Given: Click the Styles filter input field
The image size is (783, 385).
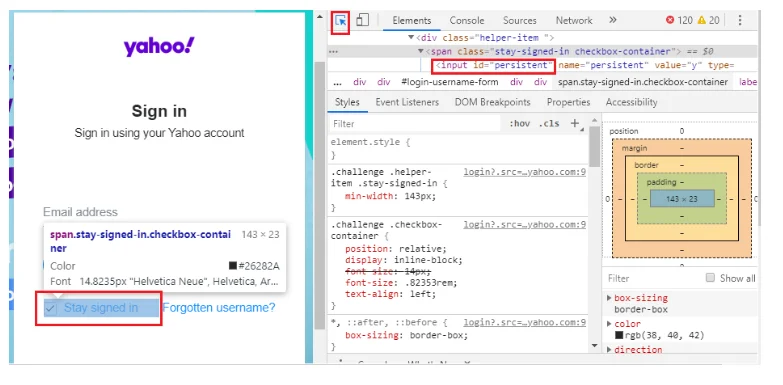Looking at the screenshot, I should coord(414,123).
